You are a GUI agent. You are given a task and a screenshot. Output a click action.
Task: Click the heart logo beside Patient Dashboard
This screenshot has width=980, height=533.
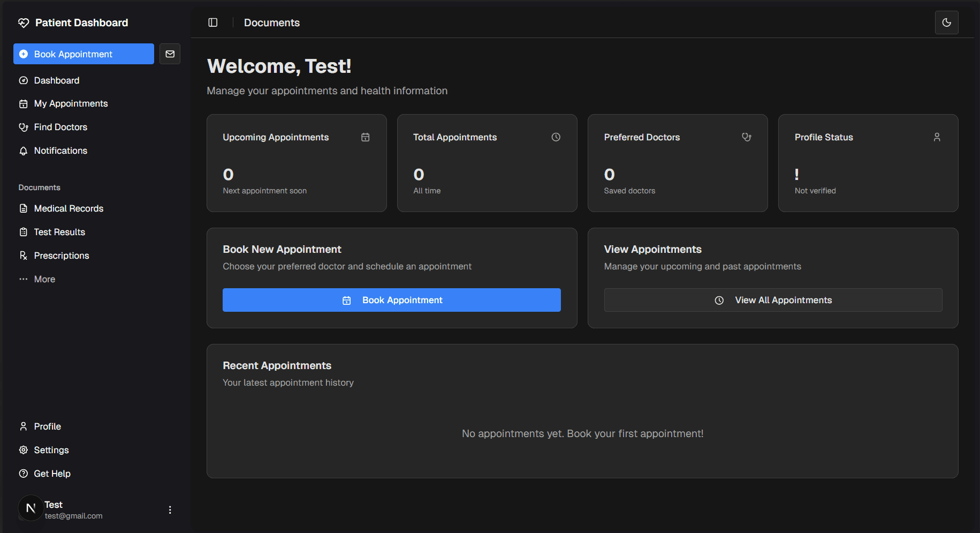pyautogui.click(x=24, y=22)
